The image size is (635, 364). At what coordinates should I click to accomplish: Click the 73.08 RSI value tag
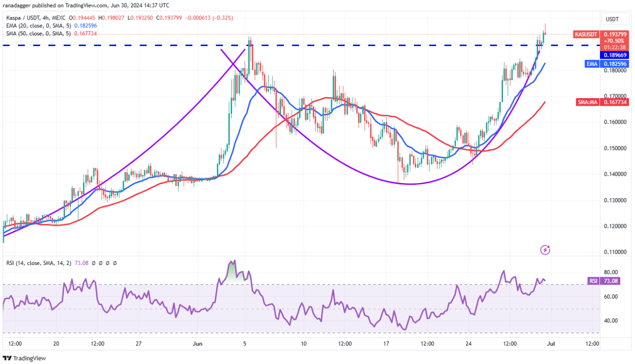click(611, 281)
